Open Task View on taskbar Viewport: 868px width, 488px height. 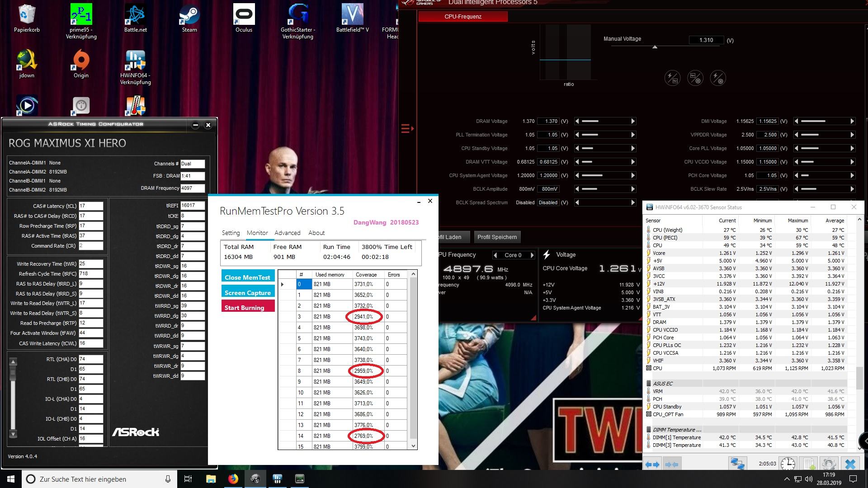(x=188, y=479)
